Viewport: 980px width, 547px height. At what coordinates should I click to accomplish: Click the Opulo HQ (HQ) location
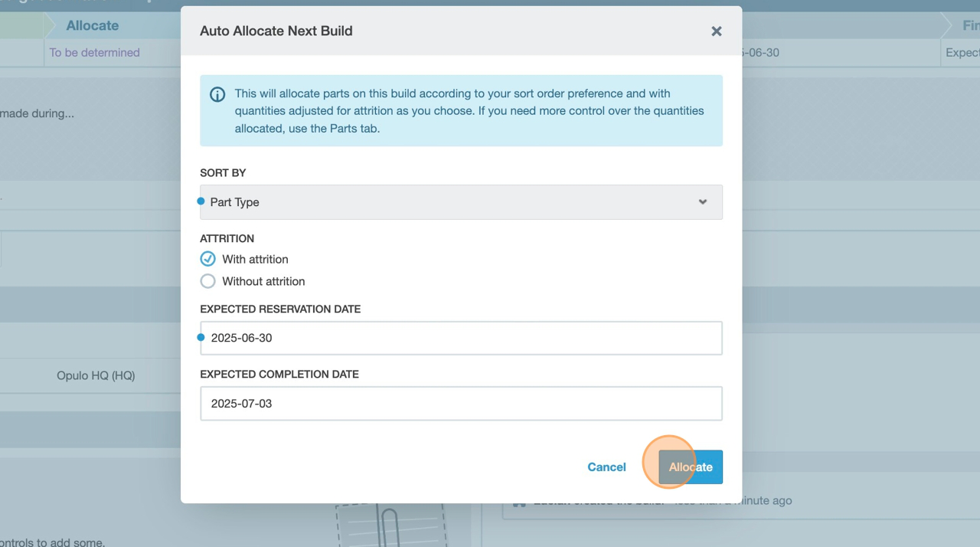[96, 375]
